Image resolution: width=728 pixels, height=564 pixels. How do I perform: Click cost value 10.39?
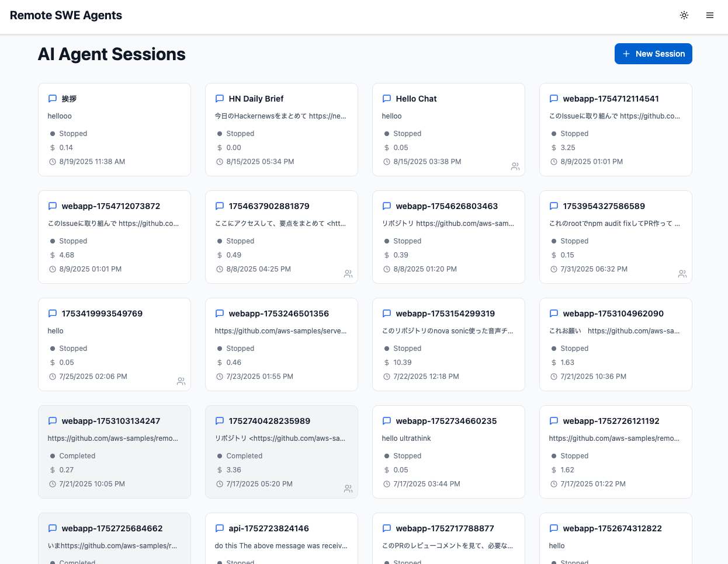click(403, 363)
